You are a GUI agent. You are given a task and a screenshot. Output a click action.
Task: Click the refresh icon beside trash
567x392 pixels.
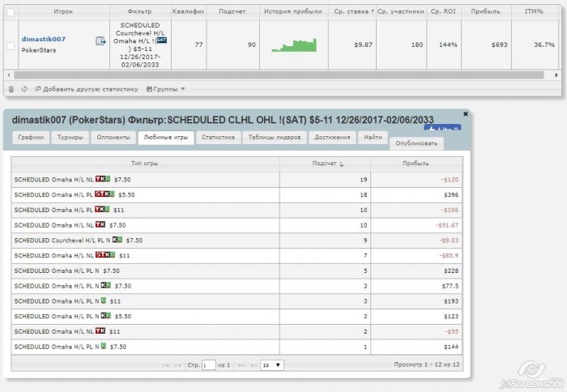tap(24, 89)
